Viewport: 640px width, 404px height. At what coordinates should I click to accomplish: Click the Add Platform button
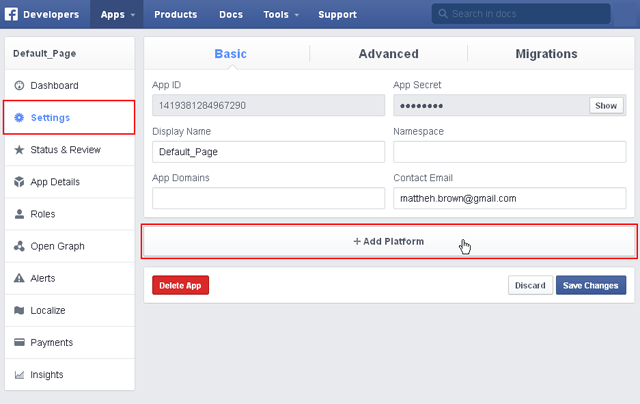[389, 241]
